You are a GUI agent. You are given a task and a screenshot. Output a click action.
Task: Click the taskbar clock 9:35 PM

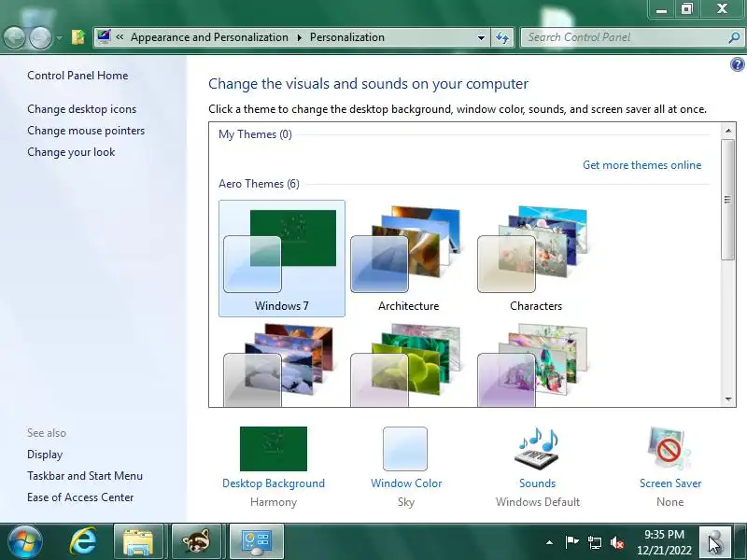click(664, 542)
